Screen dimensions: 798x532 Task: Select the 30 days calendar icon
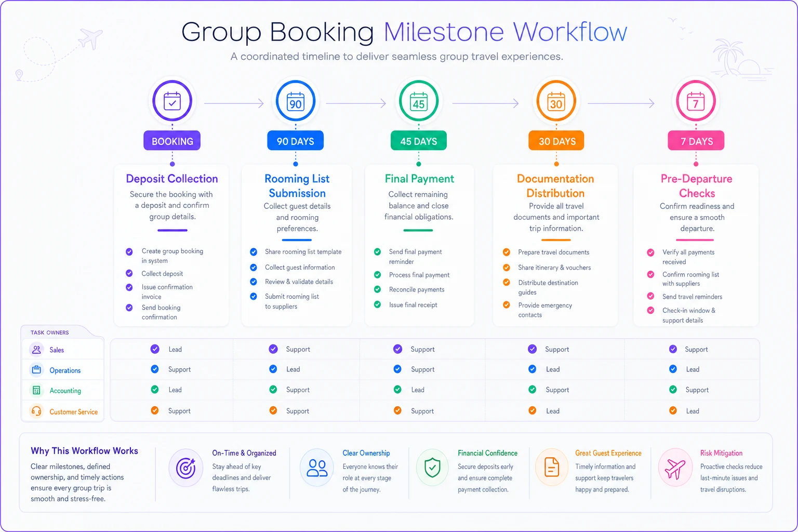pos(556,101)
